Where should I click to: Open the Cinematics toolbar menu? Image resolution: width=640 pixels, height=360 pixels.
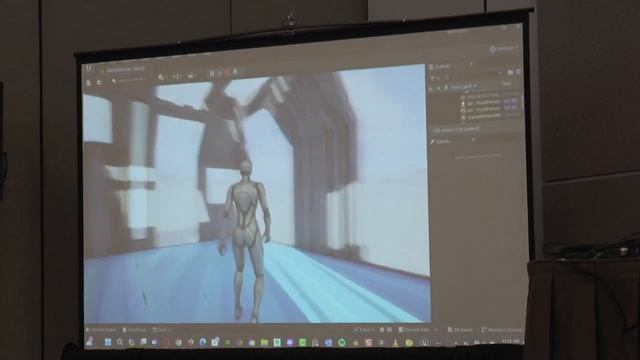(192, 76)
